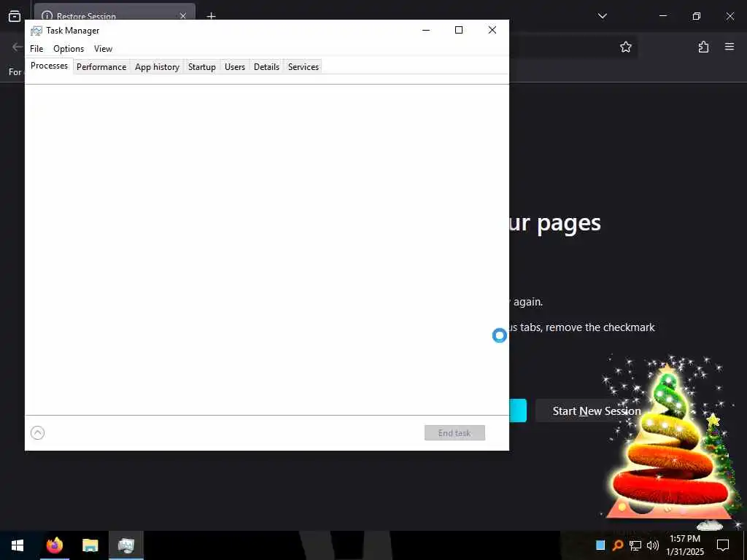This screenshot has width=747, height=560.
Task: Click the taskbar clock showing 1:57 PM
Action: [x=684, y=545]
